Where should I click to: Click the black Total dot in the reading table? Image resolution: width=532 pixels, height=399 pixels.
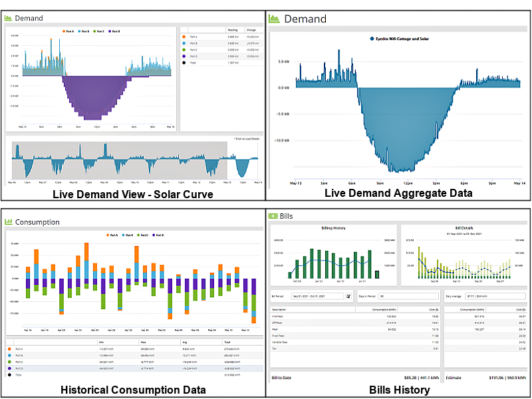[x=184, y=61]
